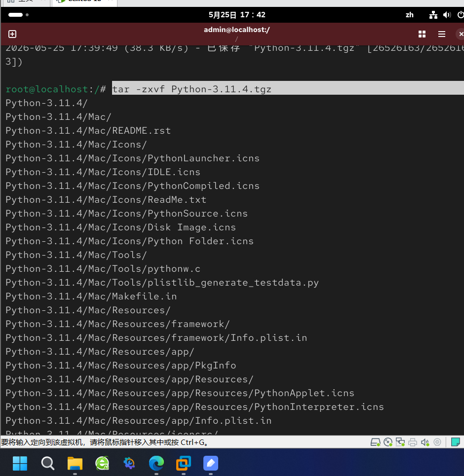Click the line ending in PythonCompiled.icns
The image size is (464, 476).
(132, 186)
